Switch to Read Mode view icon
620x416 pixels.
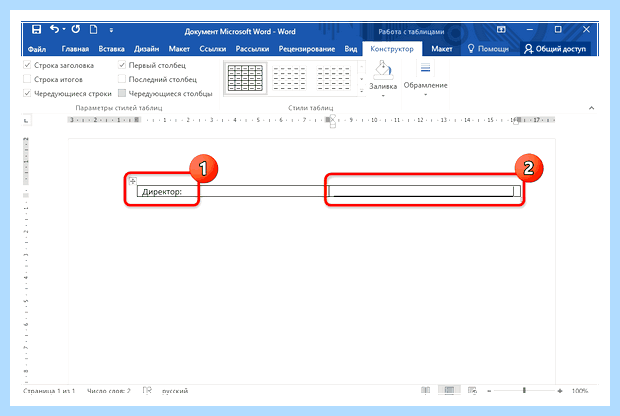[x=425, y=390]
